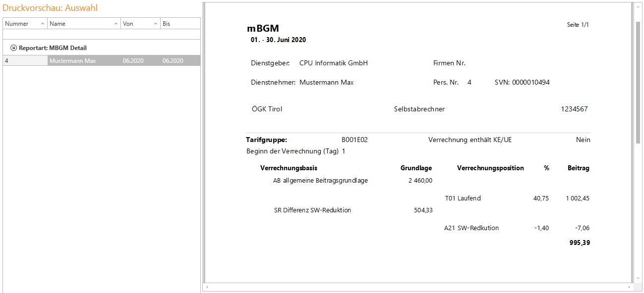
Task: Click the scroll down arrow of the preview
Action: [x=638, y=280]
